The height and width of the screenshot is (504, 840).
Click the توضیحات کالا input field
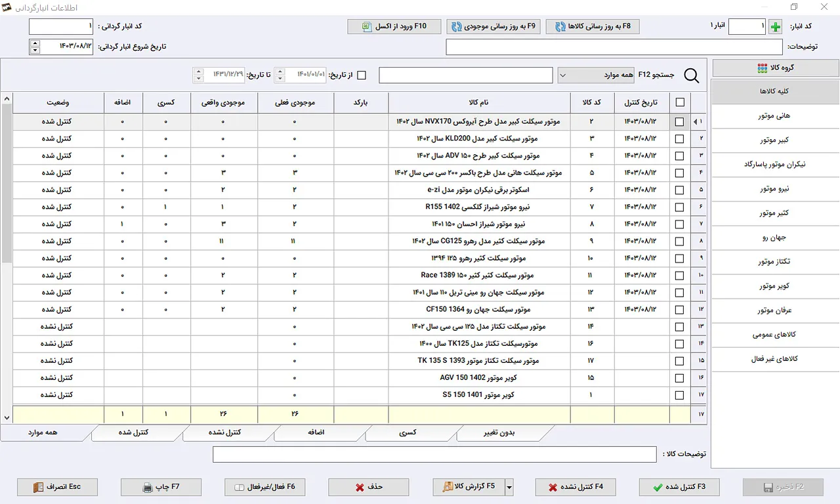point(434,454)
